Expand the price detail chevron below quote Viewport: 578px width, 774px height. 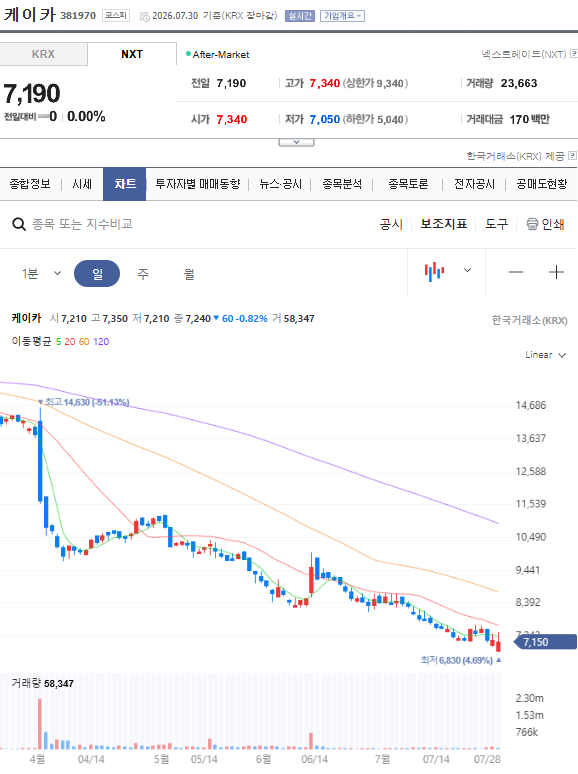pos(296,142)
